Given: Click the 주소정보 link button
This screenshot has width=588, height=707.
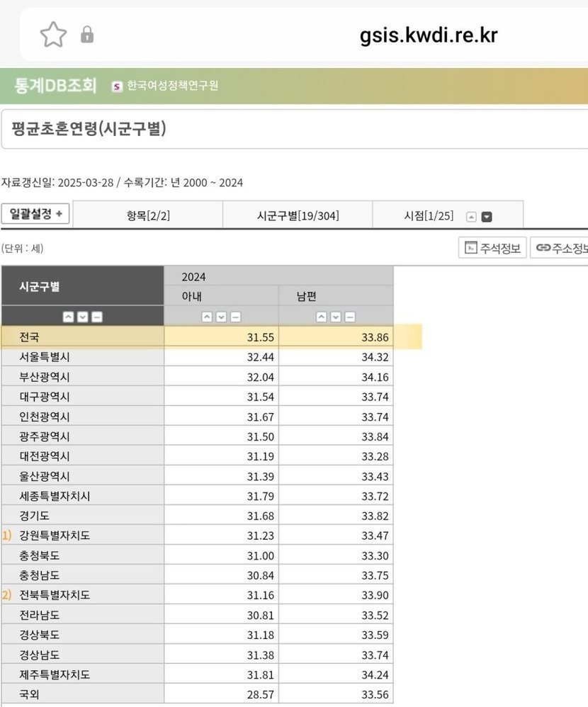Looking at the screenshot, I should point(561,248).
